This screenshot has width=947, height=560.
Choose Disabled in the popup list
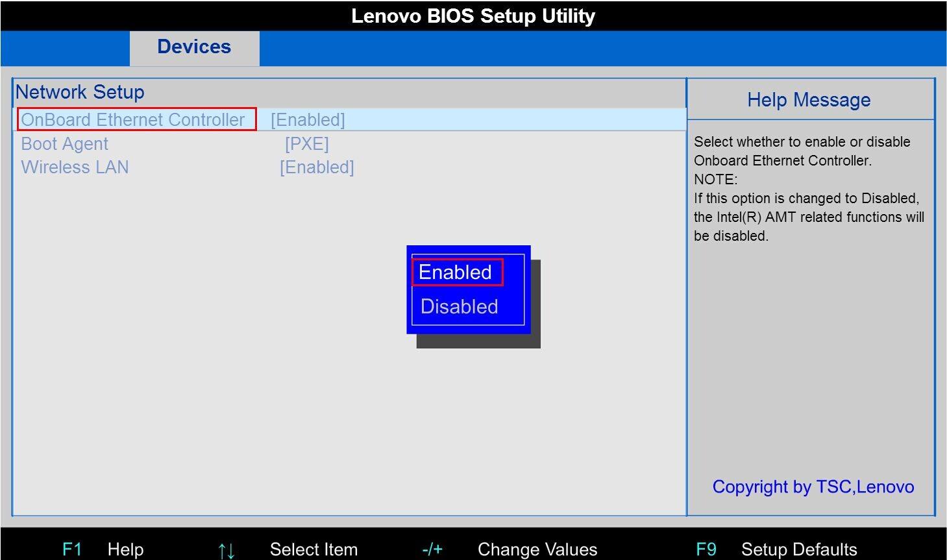click(460, 306)
